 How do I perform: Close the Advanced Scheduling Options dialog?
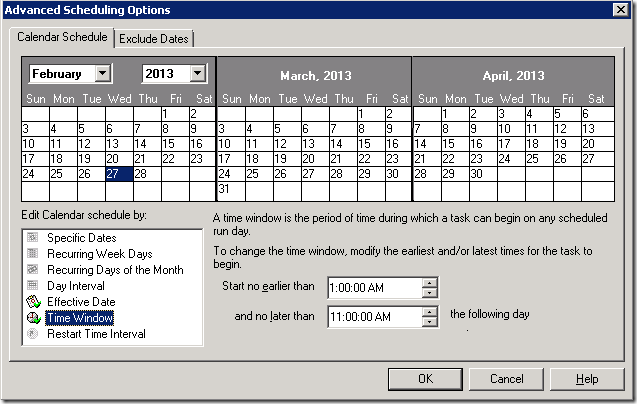(621, 10)
